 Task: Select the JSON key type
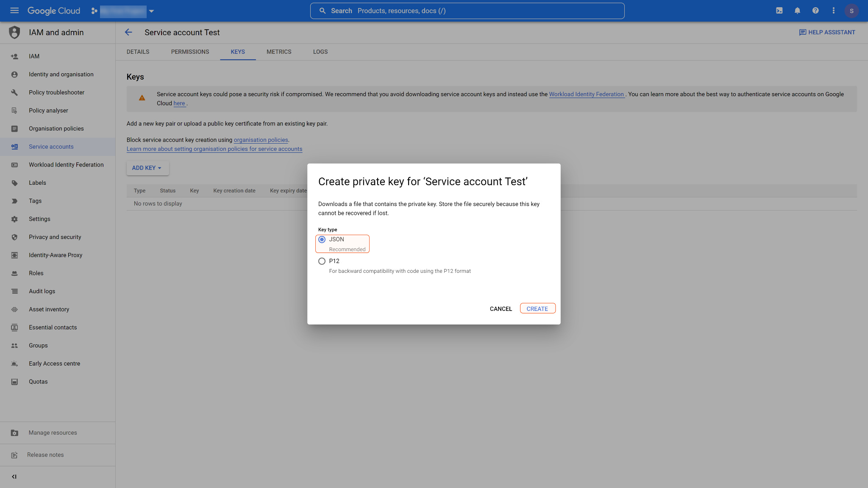point(322,239)
